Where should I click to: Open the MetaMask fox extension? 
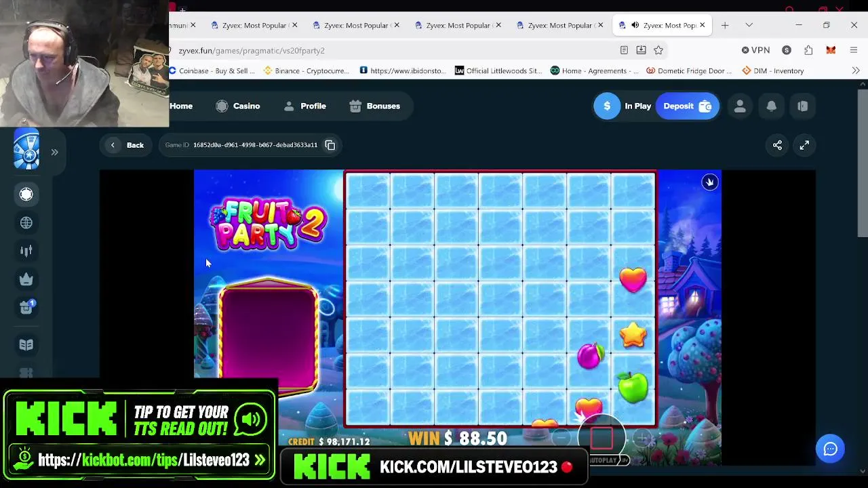tap(831, 50)
